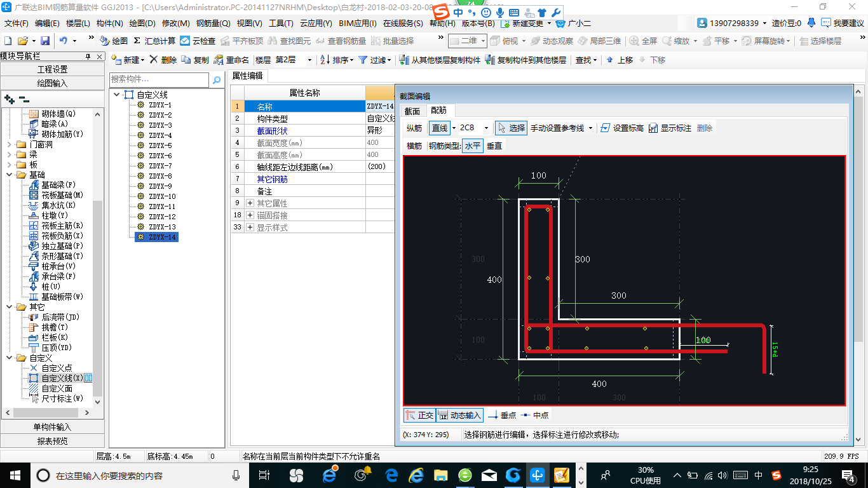Screen dimensions: 868x488
Task: Click the 搜索构件 search field
Action: (159, 80)
